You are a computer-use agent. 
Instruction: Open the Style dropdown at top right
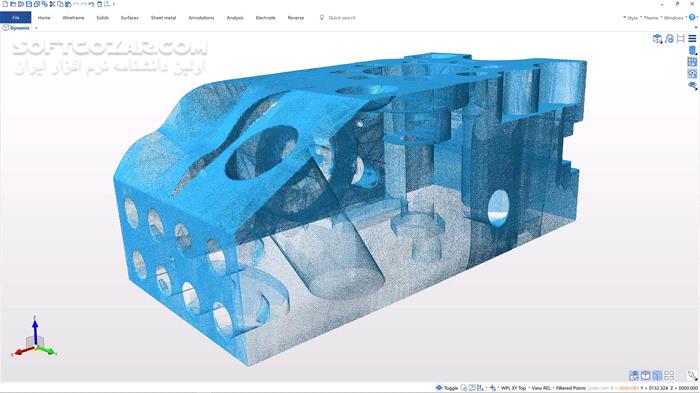[631, 18]
